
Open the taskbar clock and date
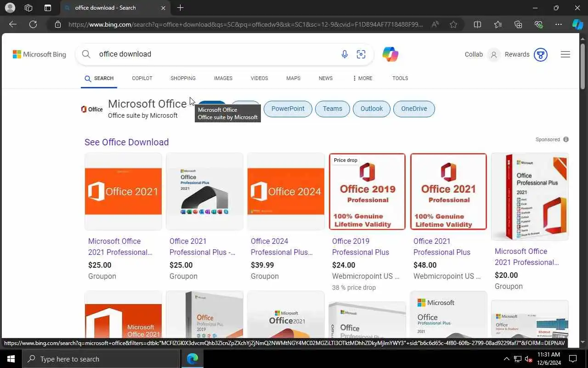click(x=548, y=359)
